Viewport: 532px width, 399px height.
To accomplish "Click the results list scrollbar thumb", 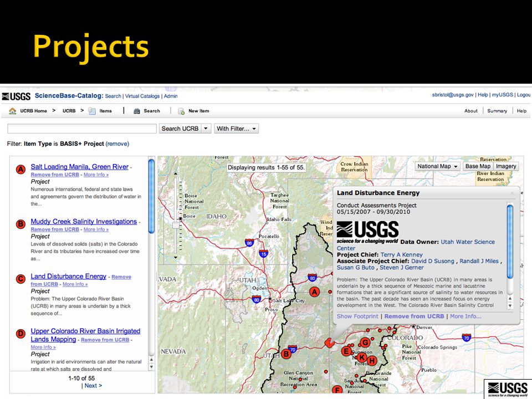I will tap(151, 196).
